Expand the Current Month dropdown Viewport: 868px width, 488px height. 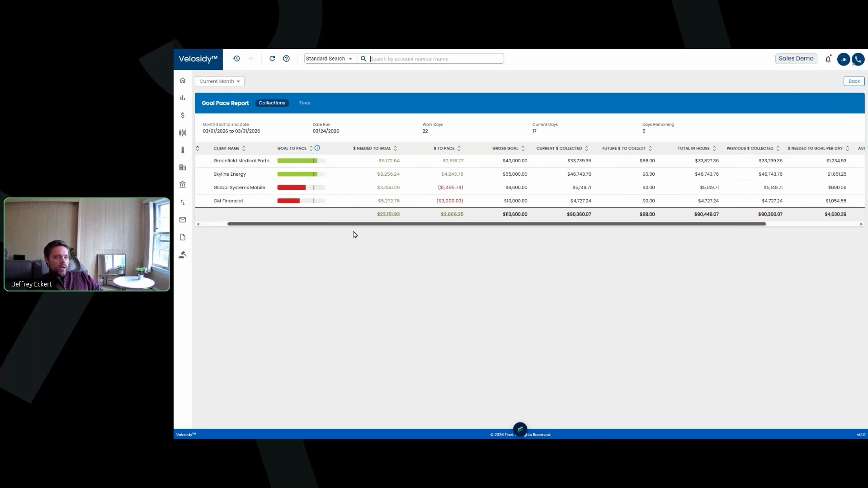(x=220, y=81)
